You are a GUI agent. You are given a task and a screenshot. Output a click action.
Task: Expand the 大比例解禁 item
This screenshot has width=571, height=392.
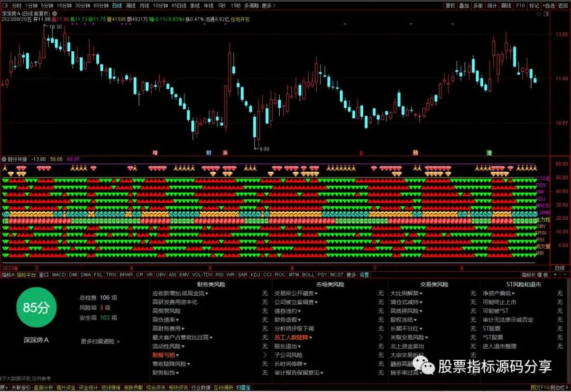pyautogui.click(x=407, y=293)
